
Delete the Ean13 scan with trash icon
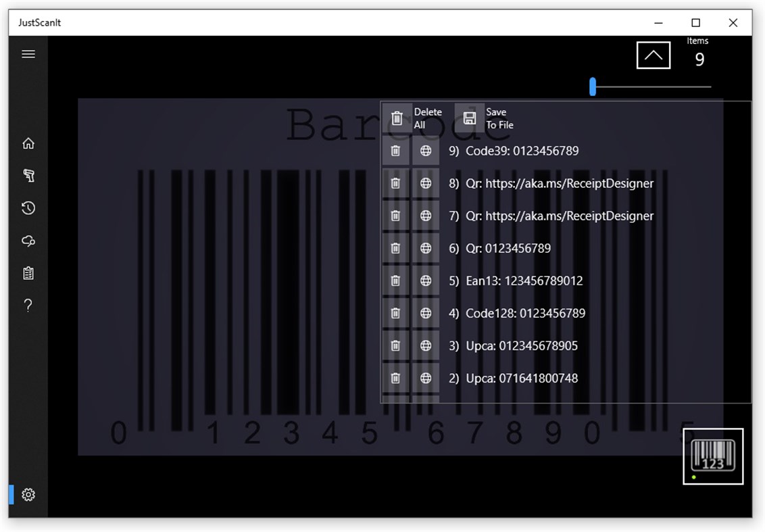(395, 281)
